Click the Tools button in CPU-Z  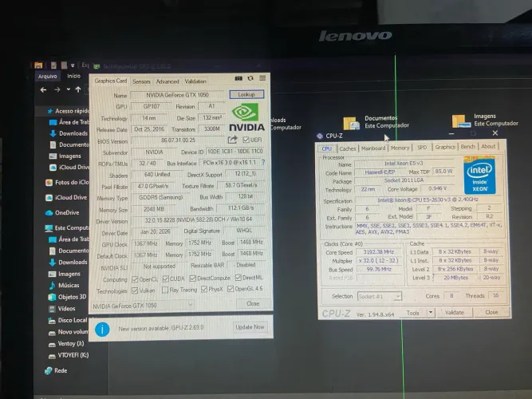[413, 313]
